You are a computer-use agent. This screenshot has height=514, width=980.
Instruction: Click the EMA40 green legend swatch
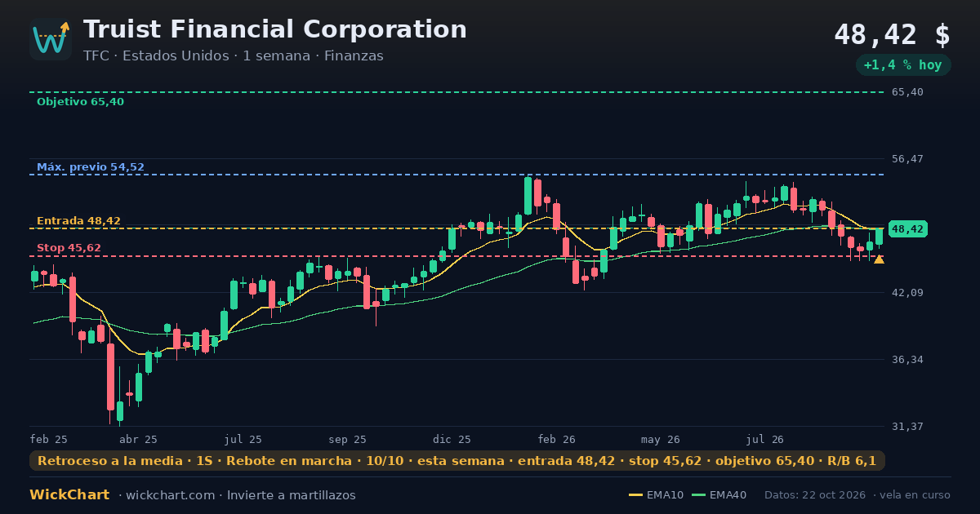698,495
